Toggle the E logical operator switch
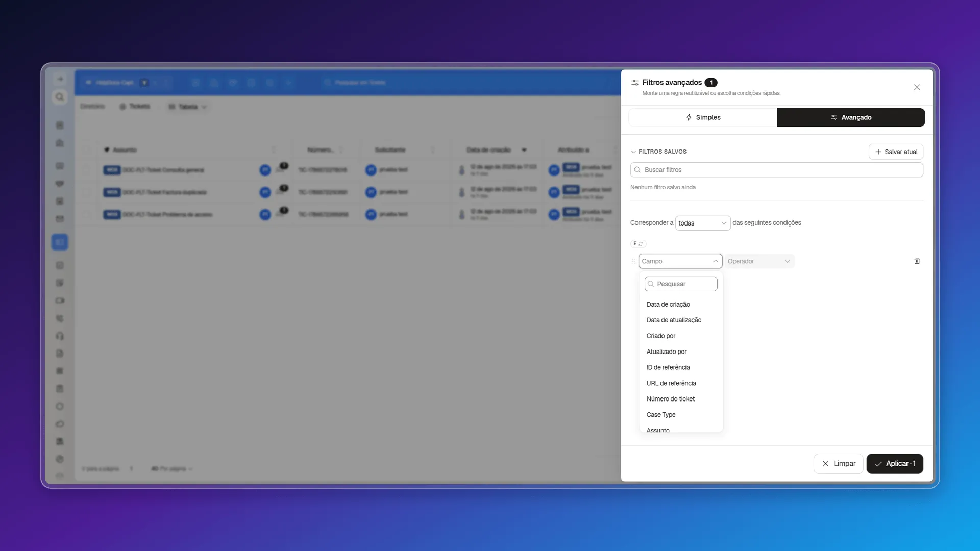 (638, 244)
